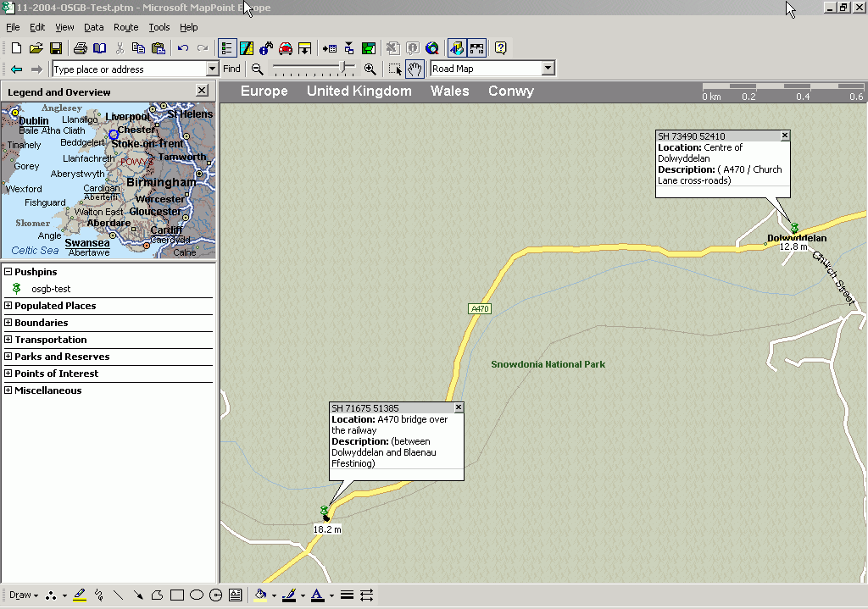The width and height of the screenshot is (868, 609).
Task: Expand the Populated Places legend section
Action: (8, 306)
